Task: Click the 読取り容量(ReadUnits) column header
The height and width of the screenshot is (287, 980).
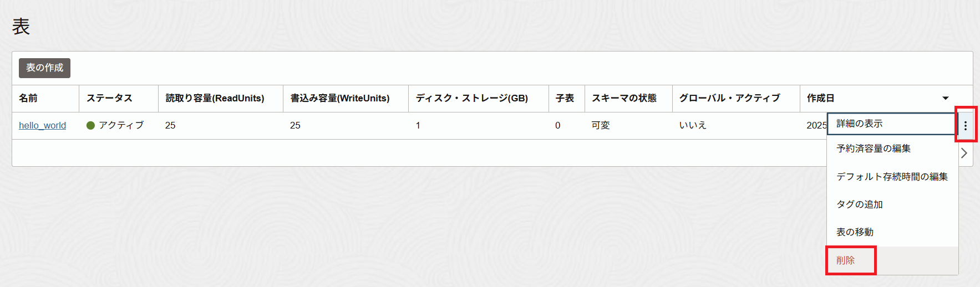Action: pyautogui.click(x=215, y=98)
